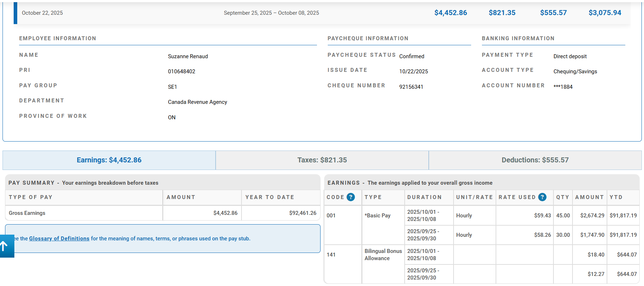This screenshot has height=286, width=644.
Task: Click the $3,075.94 net pay amount
Action: [604, 13]
